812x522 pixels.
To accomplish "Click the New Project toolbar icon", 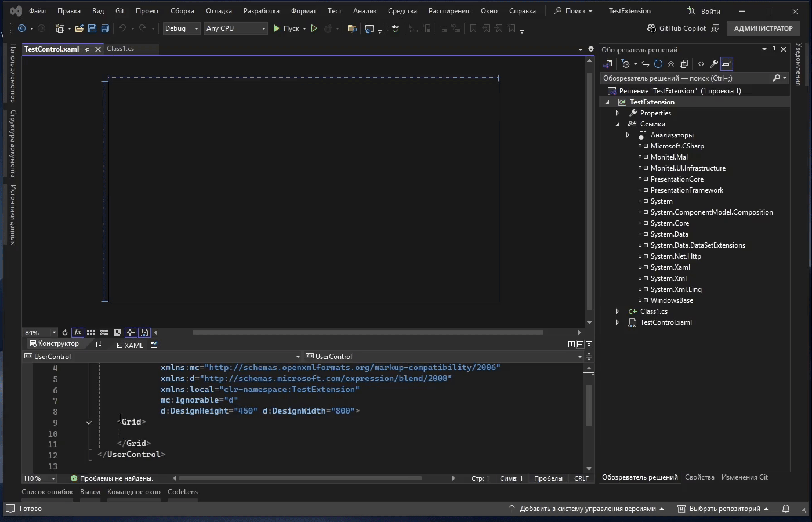I will 59,28.
